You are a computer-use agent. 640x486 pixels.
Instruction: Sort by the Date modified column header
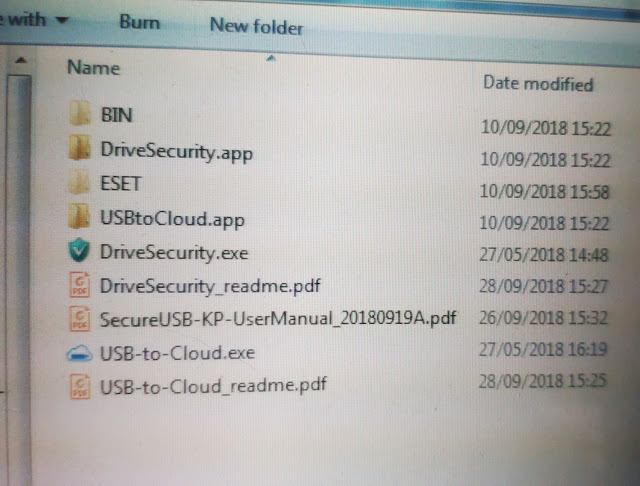tap(538, 84)
